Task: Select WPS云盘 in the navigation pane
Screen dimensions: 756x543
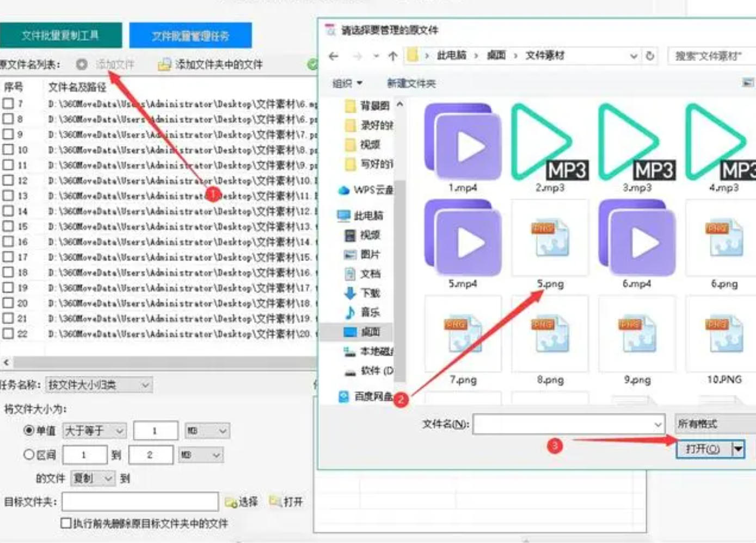Action: pos(365,190)
